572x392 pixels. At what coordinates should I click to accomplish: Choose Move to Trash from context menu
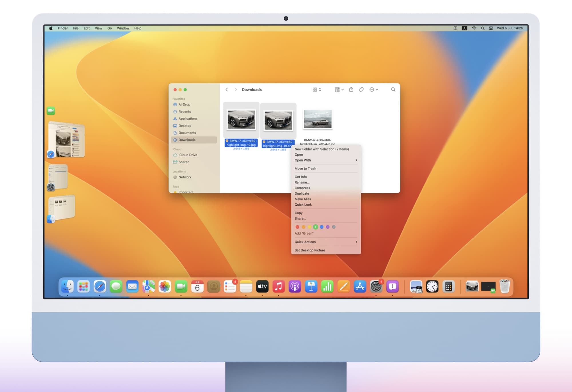pyautogui.click(x=305, y=169)
